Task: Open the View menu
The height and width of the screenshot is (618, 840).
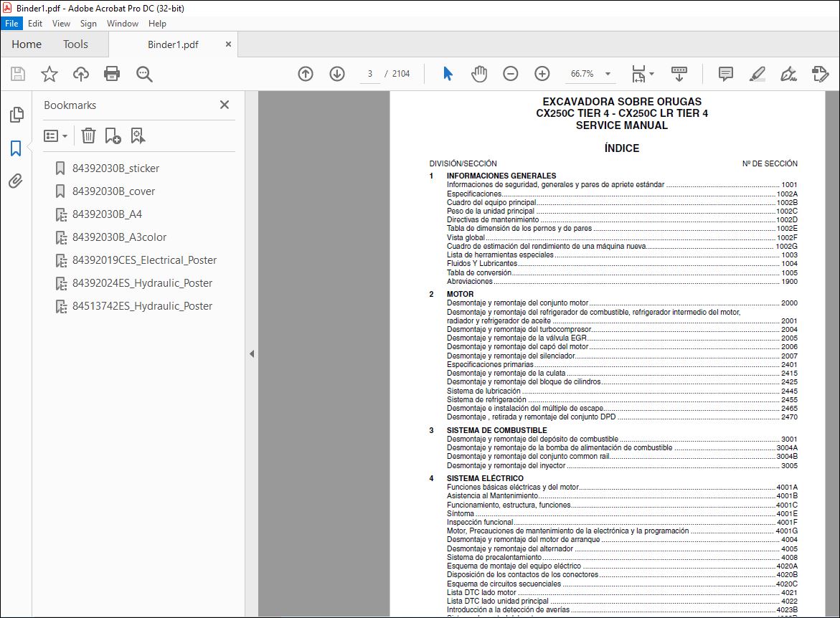Action: tap(61, 24)
